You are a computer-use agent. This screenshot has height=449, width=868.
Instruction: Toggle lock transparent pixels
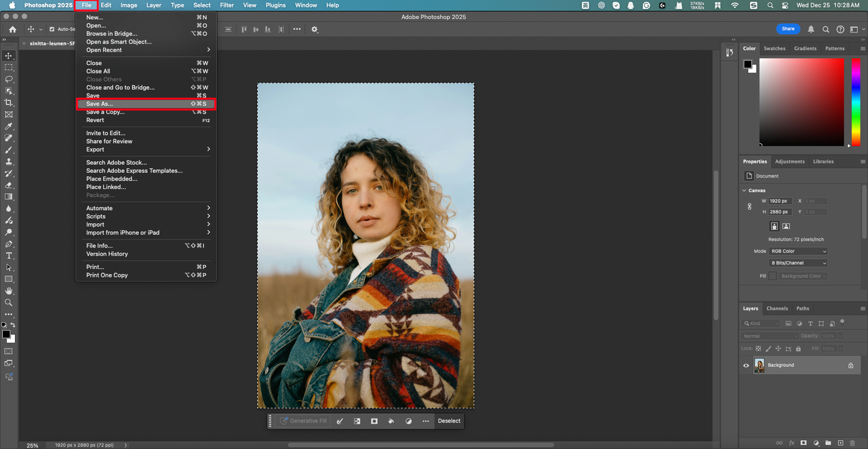759,349
